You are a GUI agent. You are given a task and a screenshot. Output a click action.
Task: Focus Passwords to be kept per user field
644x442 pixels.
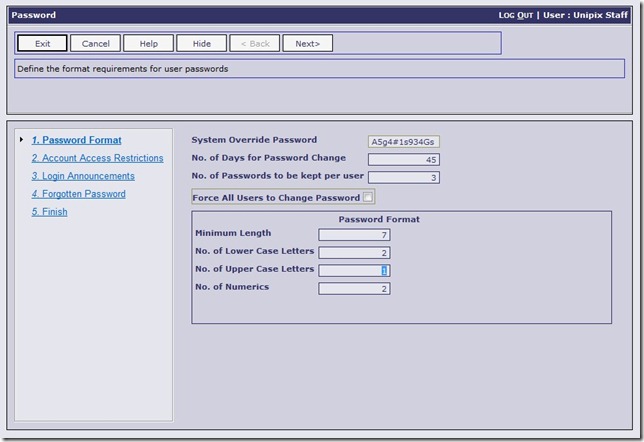point(403,178)
